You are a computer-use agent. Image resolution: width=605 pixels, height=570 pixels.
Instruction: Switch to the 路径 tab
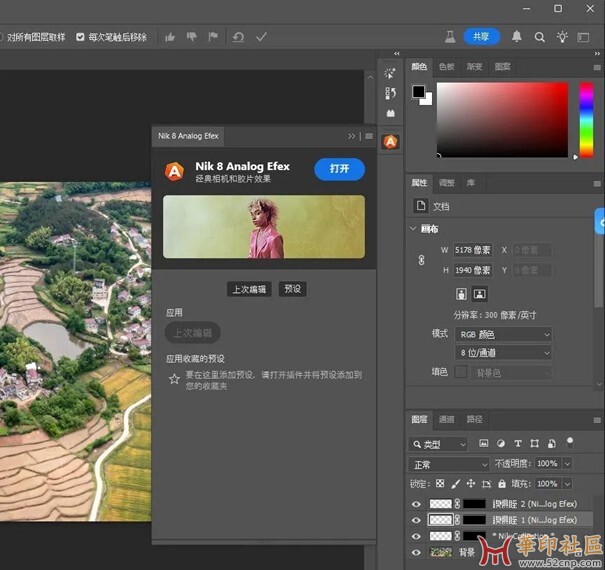(x=474, y=419)
